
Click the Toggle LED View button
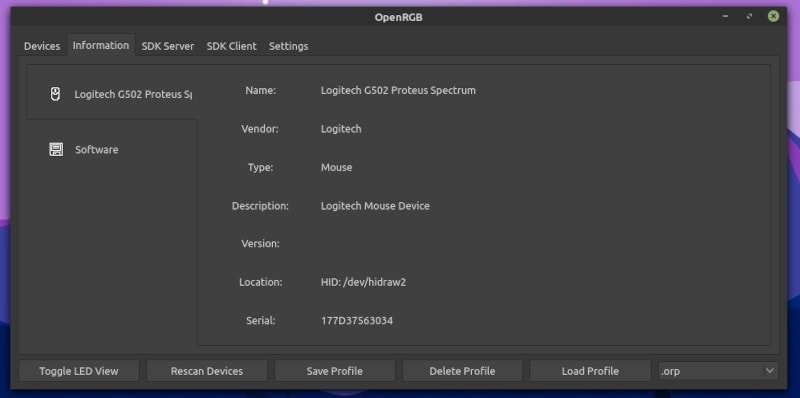(79, 371)
